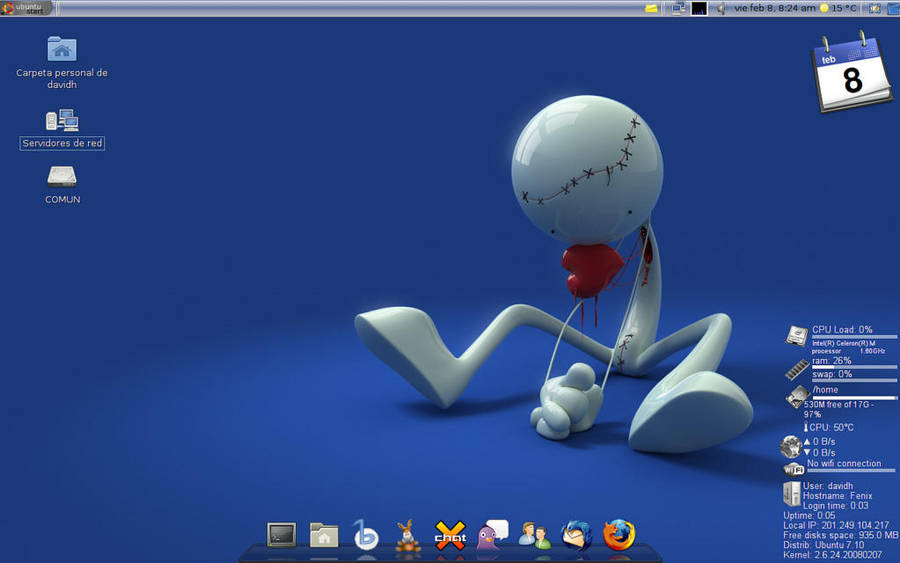Open the system monitor graph applet
This screenshot has width=900, height=563.
pyautogui.click(x=699, y=8)
